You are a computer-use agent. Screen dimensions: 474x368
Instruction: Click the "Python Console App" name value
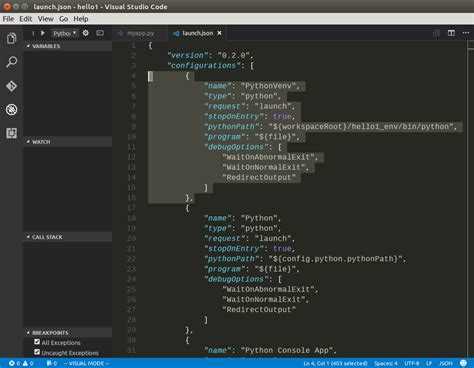[287, 350]
